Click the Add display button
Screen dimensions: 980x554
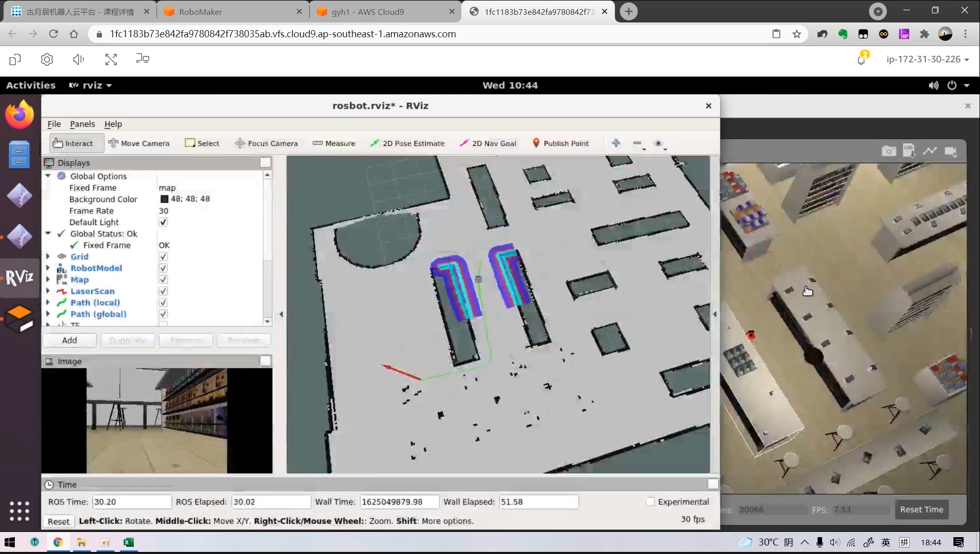coord(69,340)
